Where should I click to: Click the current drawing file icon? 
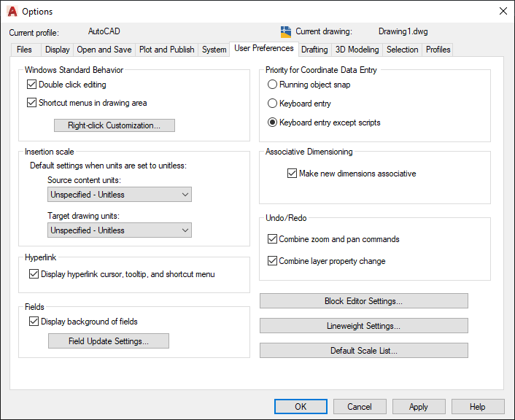286,32
